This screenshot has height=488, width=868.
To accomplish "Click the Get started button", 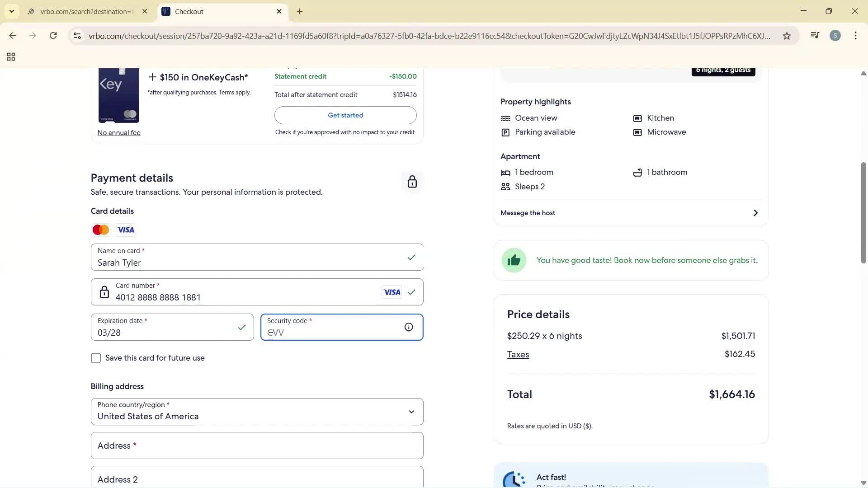I will [345, 115].
